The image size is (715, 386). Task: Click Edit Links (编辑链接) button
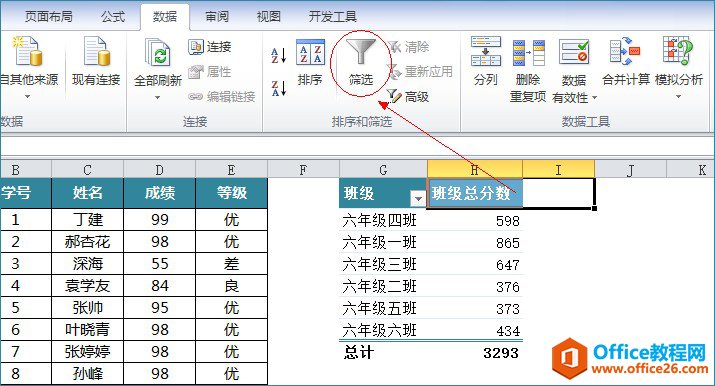coord(222,96)
